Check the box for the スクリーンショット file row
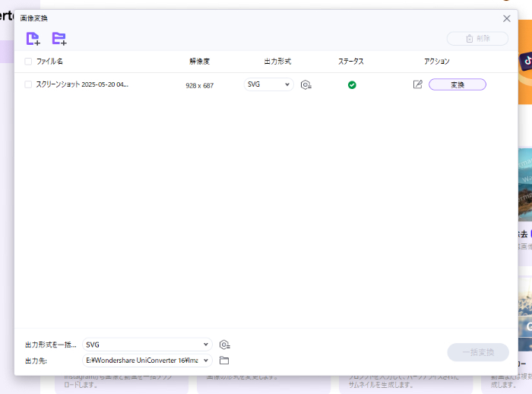 [x=28, y=84]
